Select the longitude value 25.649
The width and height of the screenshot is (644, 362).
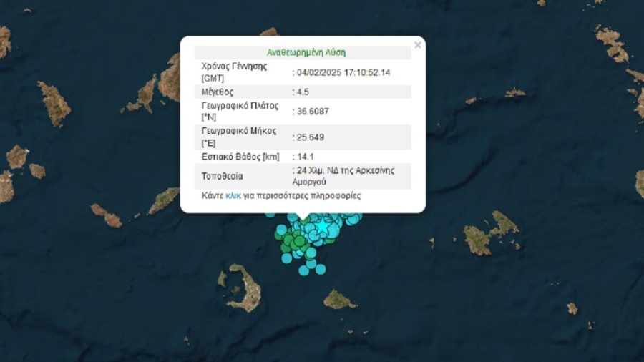pyautogui.click(x=311, y=137)
